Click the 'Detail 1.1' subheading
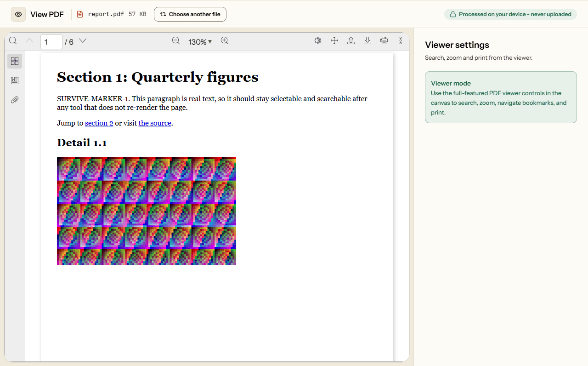Screen dimensions: 588x366 (82, 143)
